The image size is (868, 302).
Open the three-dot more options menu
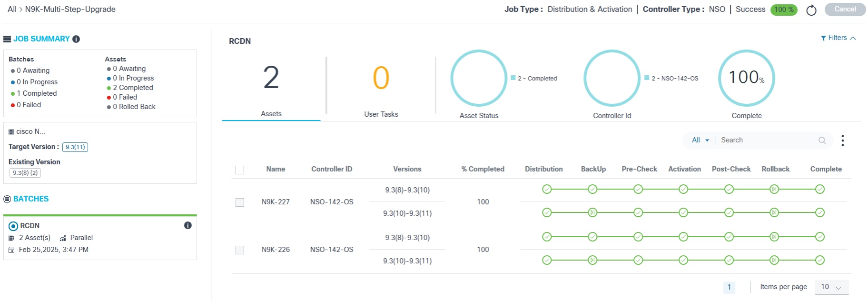click(842, 141)
